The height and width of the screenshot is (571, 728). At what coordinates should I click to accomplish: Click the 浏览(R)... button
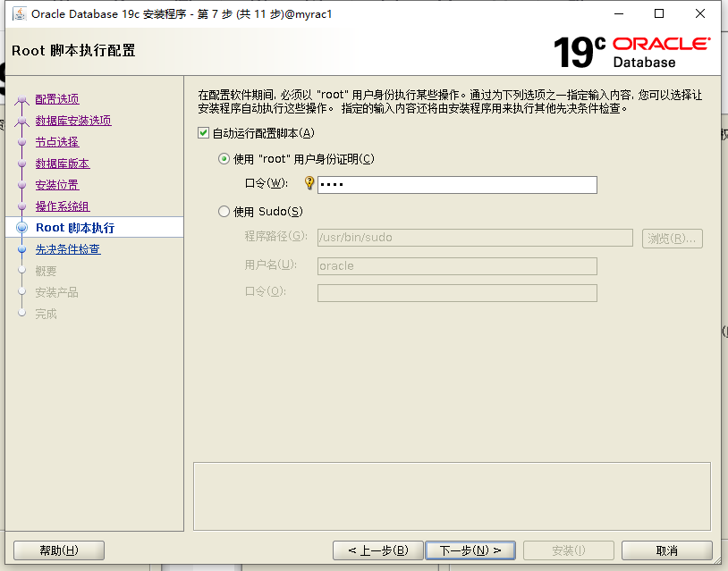673,239
